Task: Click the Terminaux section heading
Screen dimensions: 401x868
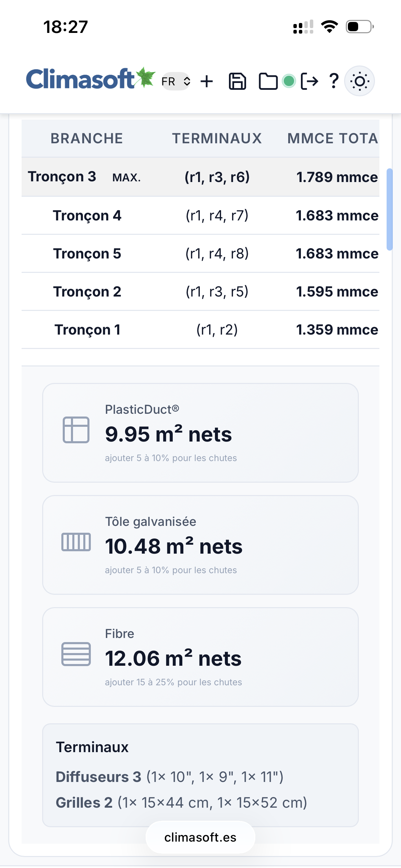Action: point(92,747)
